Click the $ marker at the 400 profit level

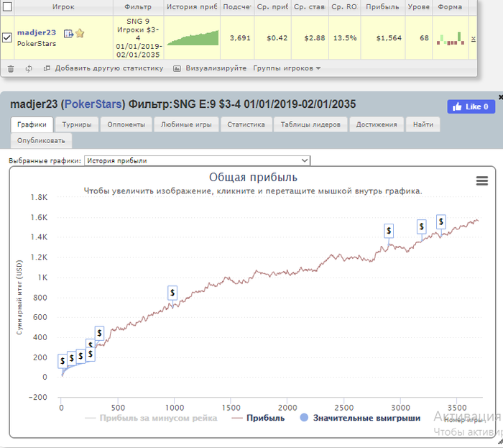pyautogui.click(x=99, y=334)
